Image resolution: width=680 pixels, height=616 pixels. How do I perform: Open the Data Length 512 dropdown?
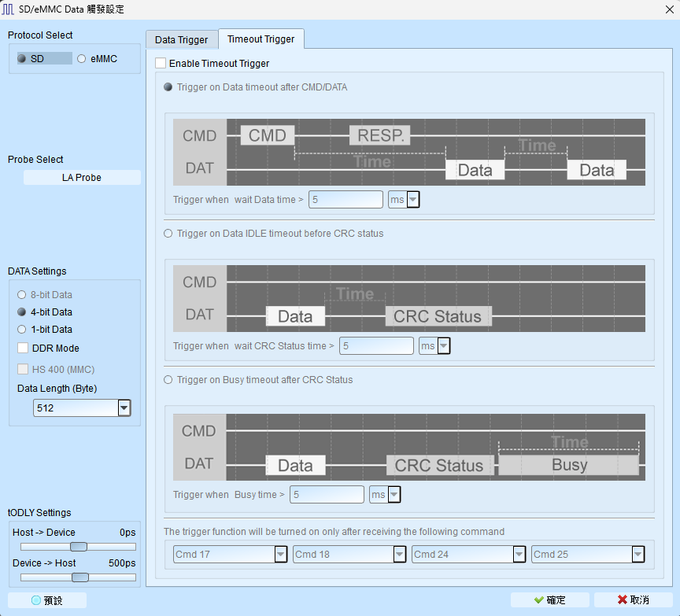(82, 408)
